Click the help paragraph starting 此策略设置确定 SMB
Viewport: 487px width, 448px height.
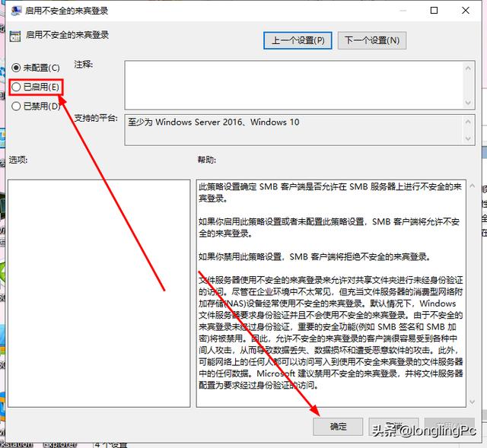click(x=330, y=192)
